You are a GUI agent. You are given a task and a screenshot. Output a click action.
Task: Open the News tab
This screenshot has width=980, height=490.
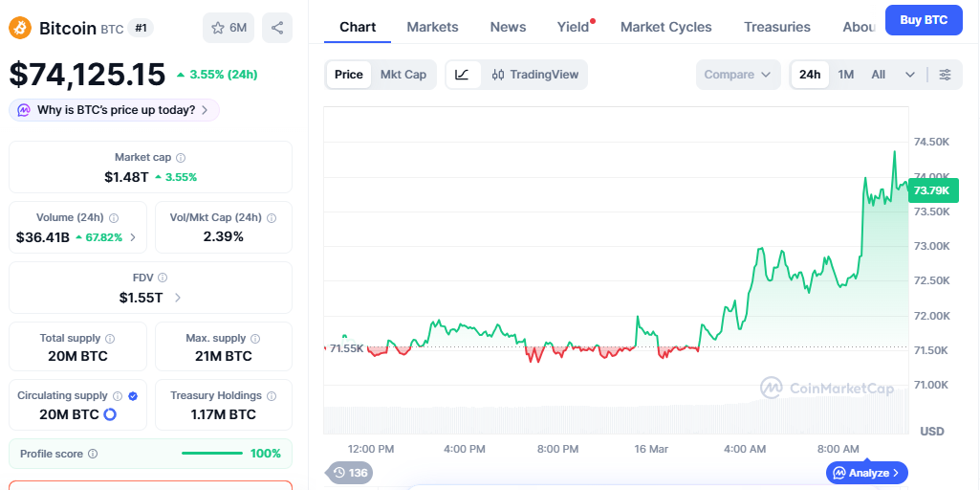tap(508, 27)
